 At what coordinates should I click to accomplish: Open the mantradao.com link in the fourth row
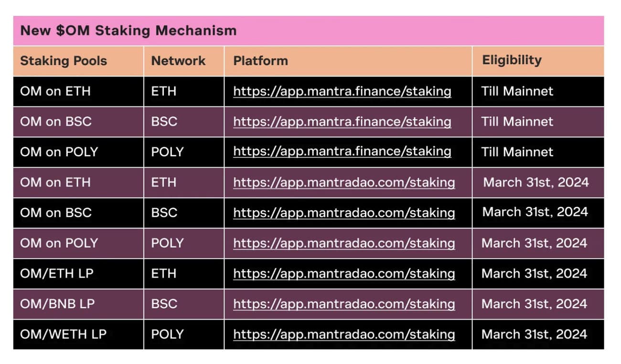click(344, 182)
